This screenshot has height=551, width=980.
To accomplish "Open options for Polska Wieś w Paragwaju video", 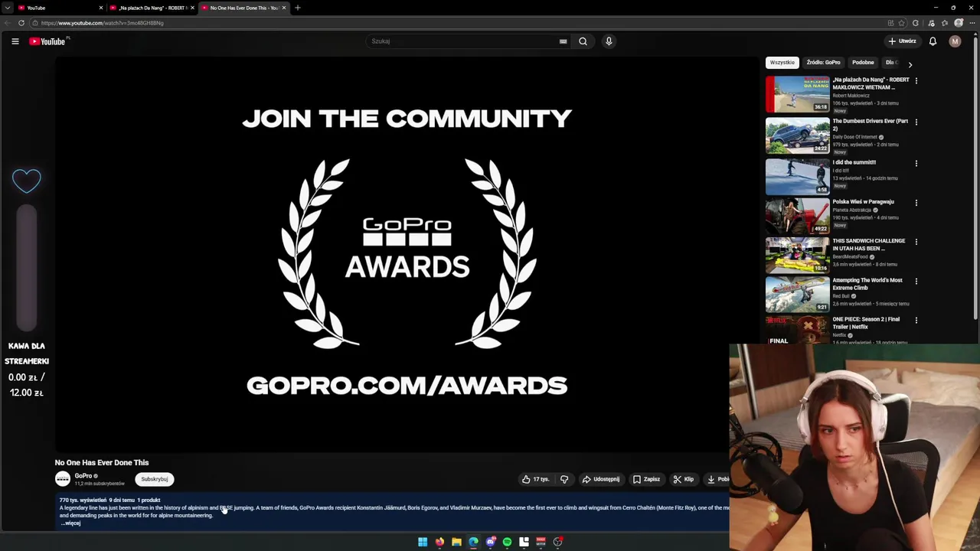I will coord(916,203).
